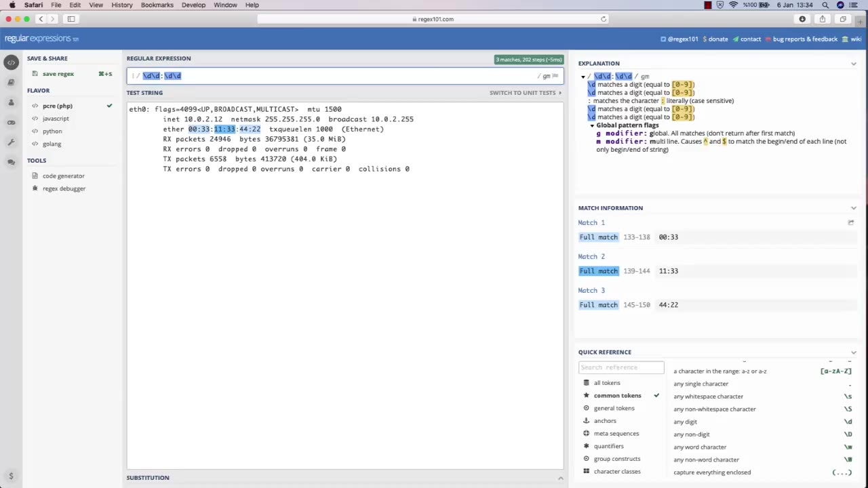Viewport: 868px width, 488px height.
Task: Open Safari Edit menu
Action: pos(75,5)
